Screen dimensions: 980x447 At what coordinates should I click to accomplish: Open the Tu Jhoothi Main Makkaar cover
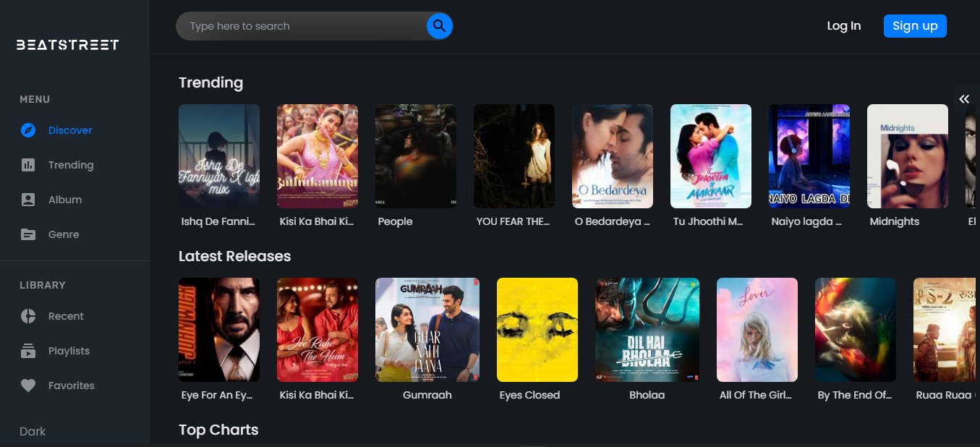coord(711,156)
